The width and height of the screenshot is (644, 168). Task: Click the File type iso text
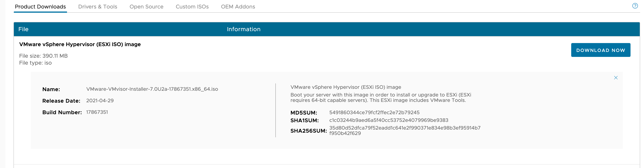point(35,63)
